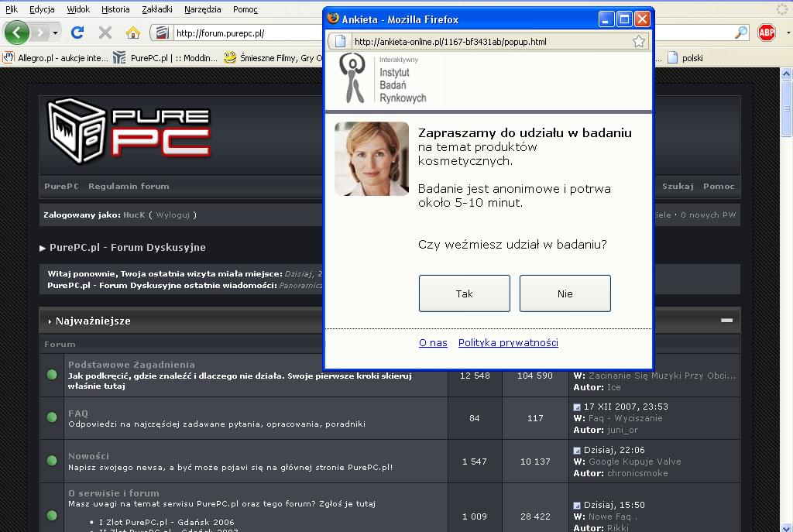Open the Adblock Plus ABP icon
Image resolution: width=793 pixels, height=532 pixels.
[766, 33]
